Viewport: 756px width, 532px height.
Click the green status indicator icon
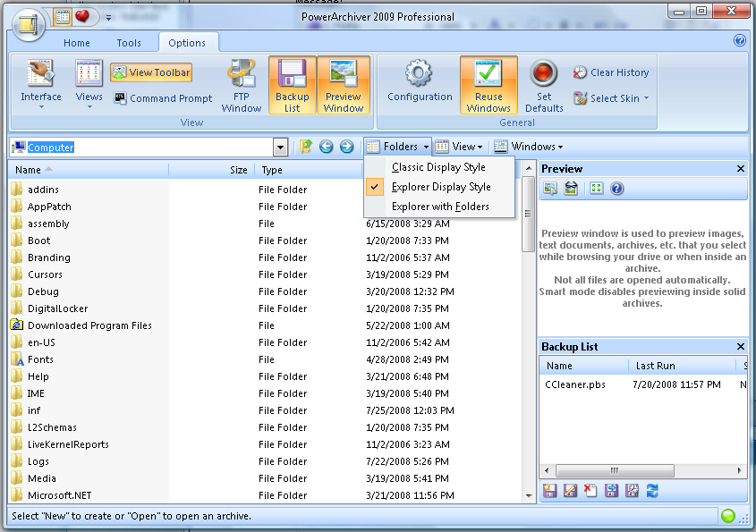(x=728, y=516)
